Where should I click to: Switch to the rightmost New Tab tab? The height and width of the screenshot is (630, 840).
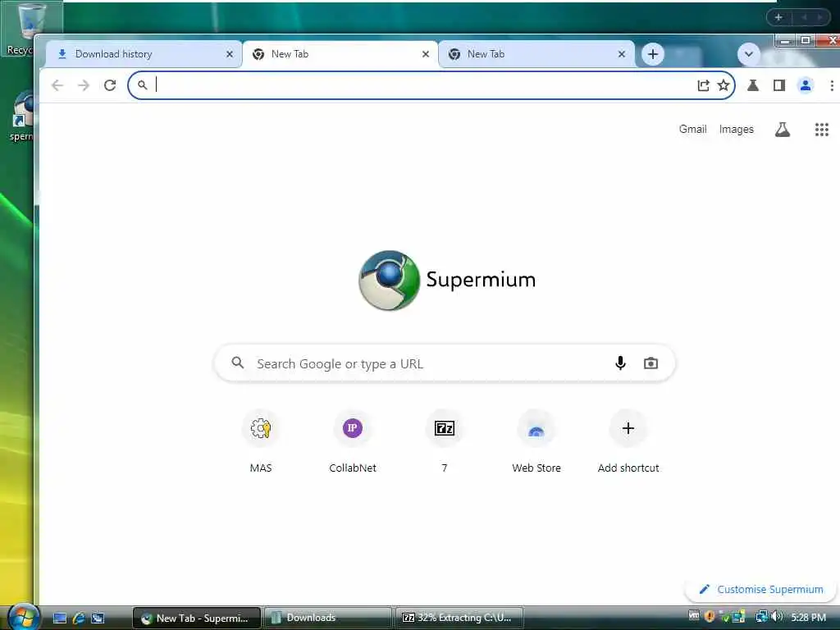point(536,54)
